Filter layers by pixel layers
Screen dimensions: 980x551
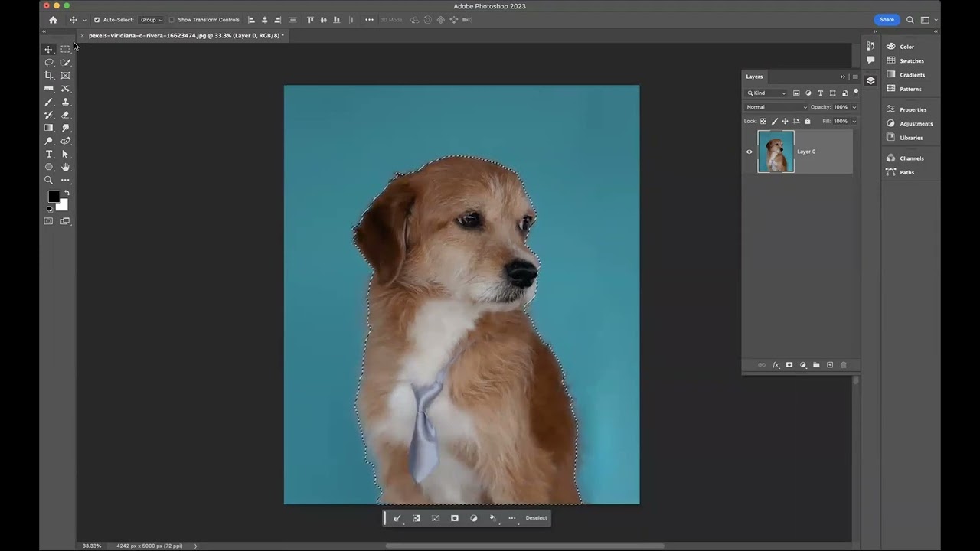(x=796, y=93)
